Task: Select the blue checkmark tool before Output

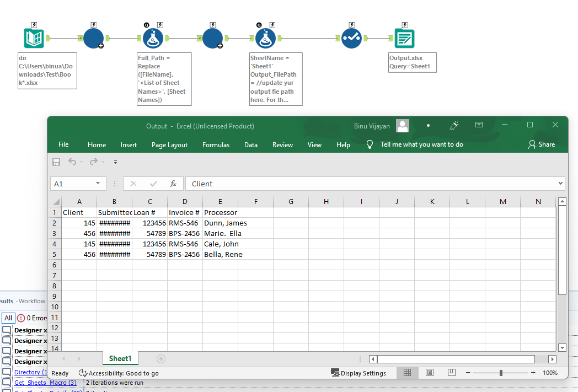Action: [351, 37]
